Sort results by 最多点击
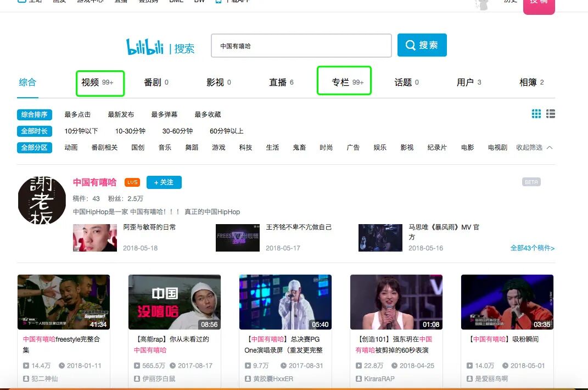 pyautogui.click(x=77, y=114)
